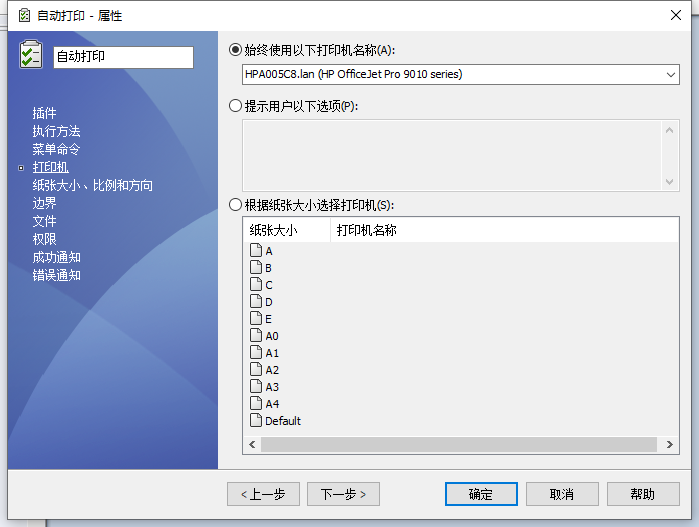699x527 pixels.
Task: Select paper size A4 page icon
Action: 256,403
